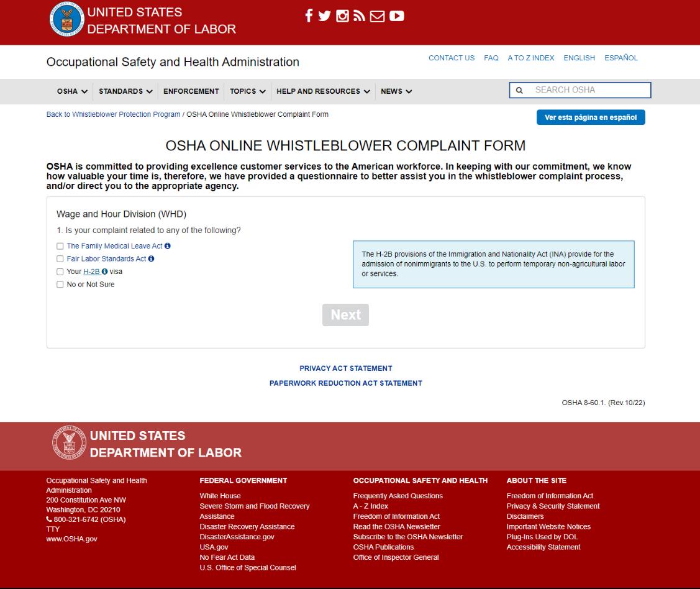Open Important Website Notices link
The image size is (700, 589).
click(x=548, y=526)
